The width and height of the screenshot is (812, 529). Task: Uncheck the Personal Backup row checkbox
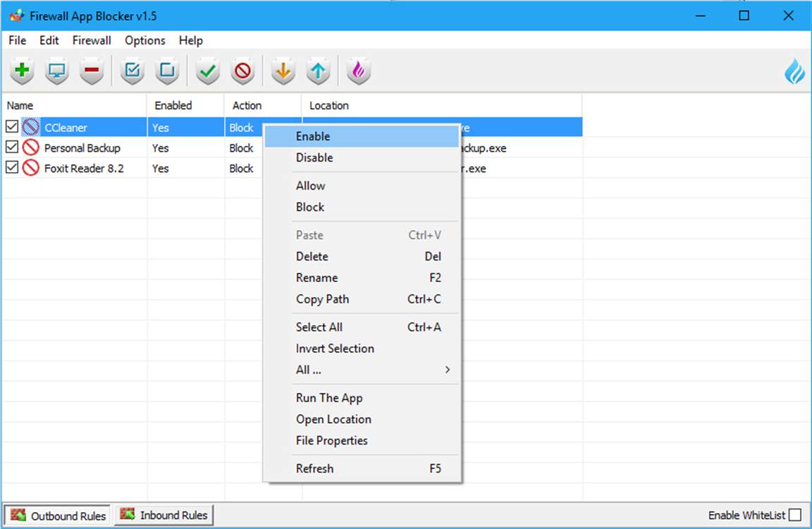tap(12, 147)
